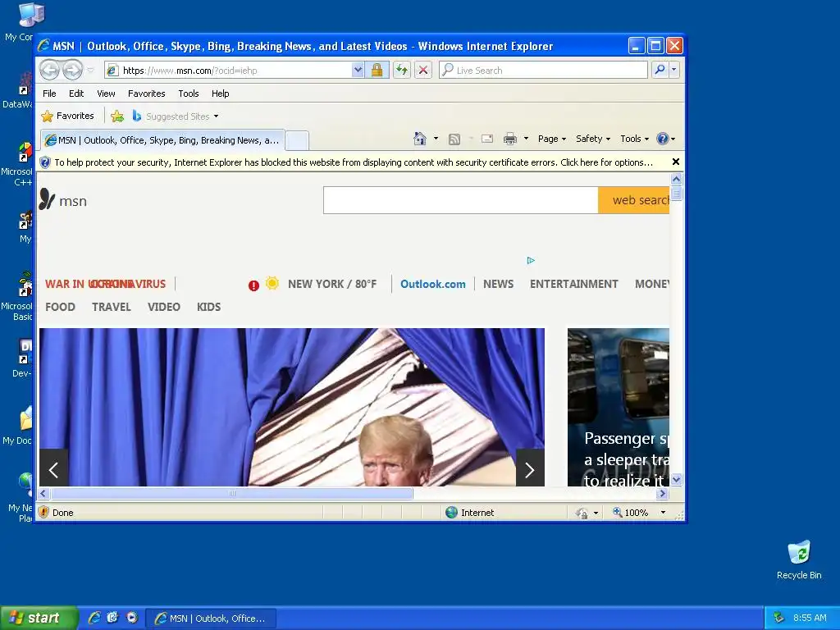Viewport: 840px width, 630px height.
Task: Open the ENTERTAINMENT section link
Action: (573, 284)
